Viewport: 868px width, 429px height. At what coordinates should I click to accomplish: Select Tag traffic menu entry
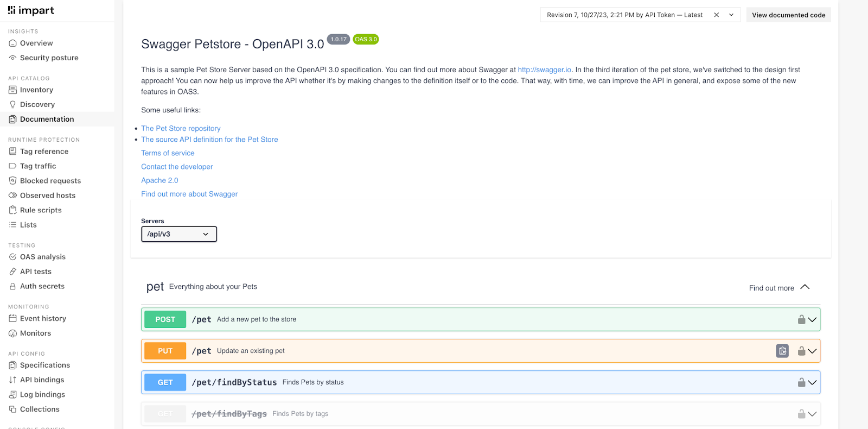tap(38, 166)
